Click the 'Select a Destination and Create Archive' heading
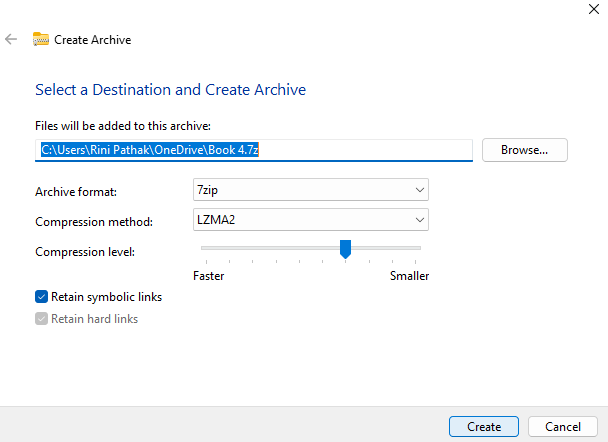 click(170, 90)
